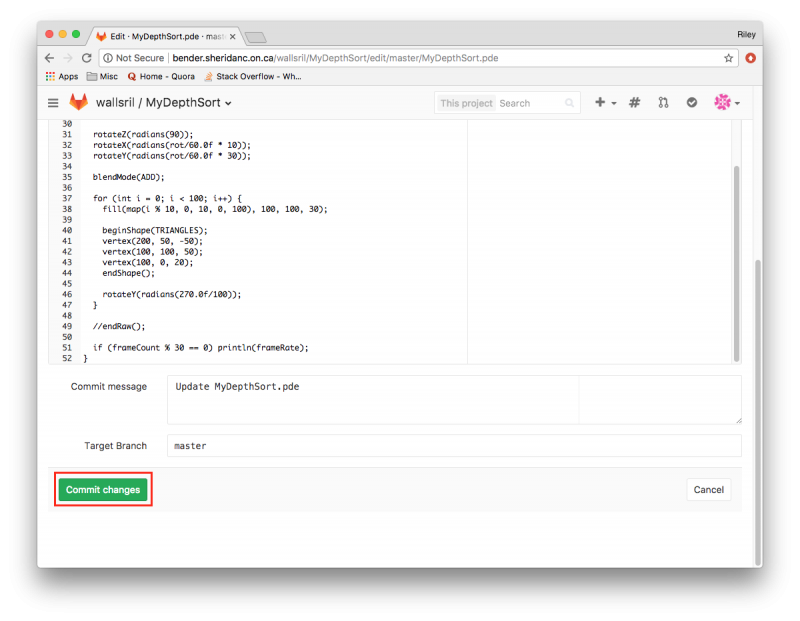The image size is (800, 621).
Task: Expand the user avatar dropdown arrow
Action: 737,103
